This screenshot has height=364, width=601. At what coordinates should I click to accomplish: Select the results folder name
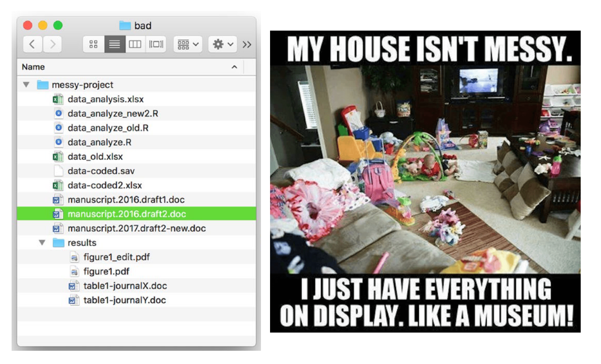[82, 243]
